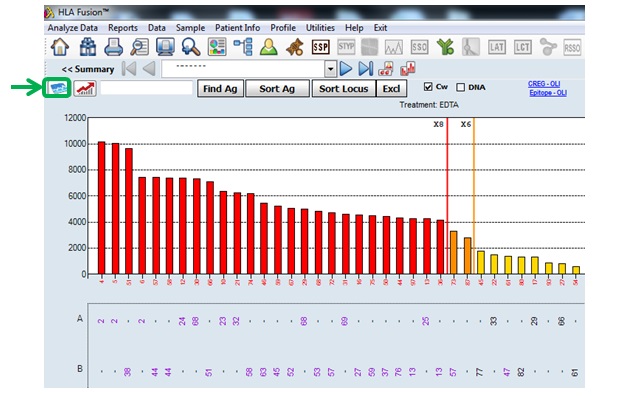Select the SSP analysis icon
Image resolution: width=621 pixels, height=396 pixels.
point(320,47)
